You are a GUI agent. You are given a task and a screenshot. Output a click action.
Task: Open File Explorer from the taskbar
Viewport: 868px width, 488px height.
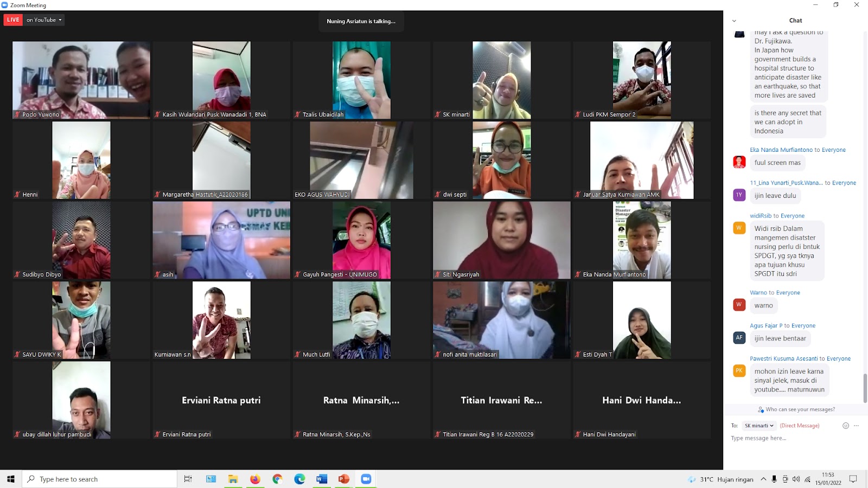point(233,479)
